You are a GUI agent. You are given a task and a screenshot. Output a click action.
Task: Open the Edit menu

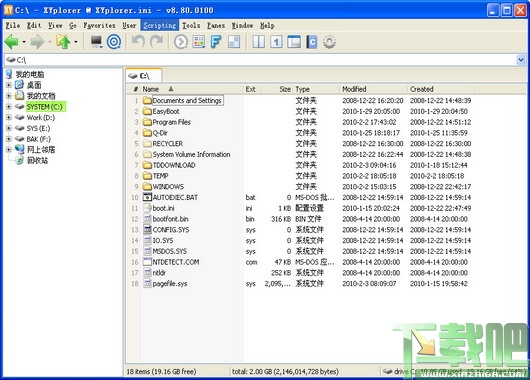point(34,25)
